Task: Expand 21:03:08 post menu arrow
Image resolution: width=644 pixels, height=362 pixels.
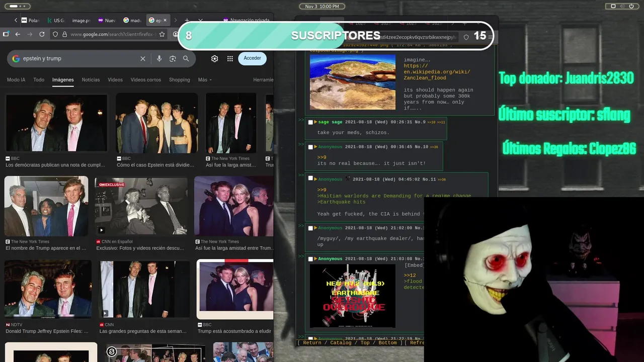Action: click(x=315, y=259)
